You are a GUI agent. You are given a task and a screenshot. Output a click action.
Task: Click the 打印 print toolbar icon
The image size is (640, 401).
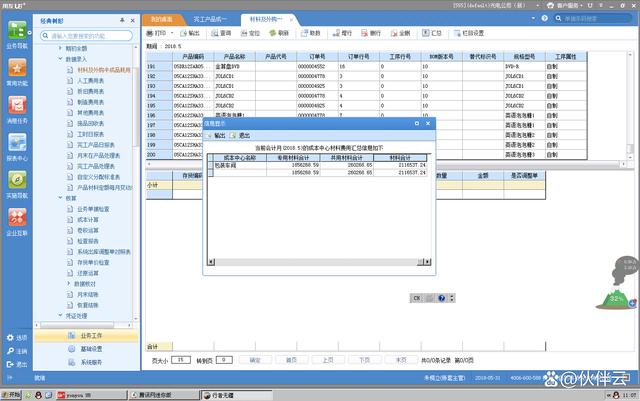tap(153, 33)
